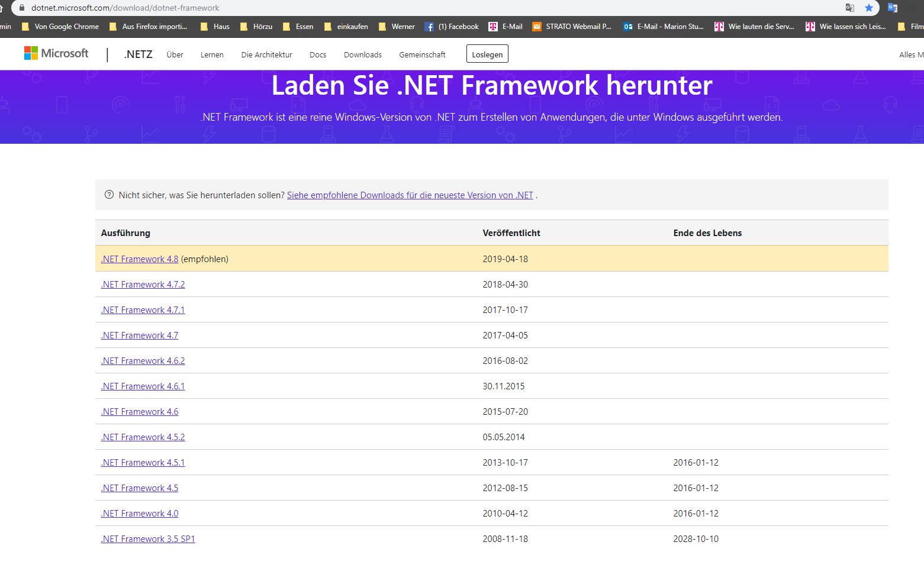The width and height of the screenshot is (924, 571).
Task: Click the release date 2016-08-02
Action: (505, 361)
